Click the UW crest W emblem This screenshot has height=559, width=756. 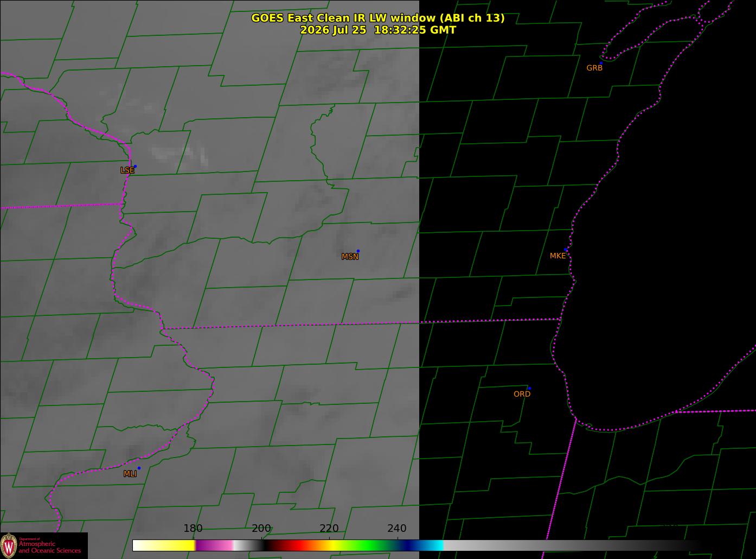point(9,545)
